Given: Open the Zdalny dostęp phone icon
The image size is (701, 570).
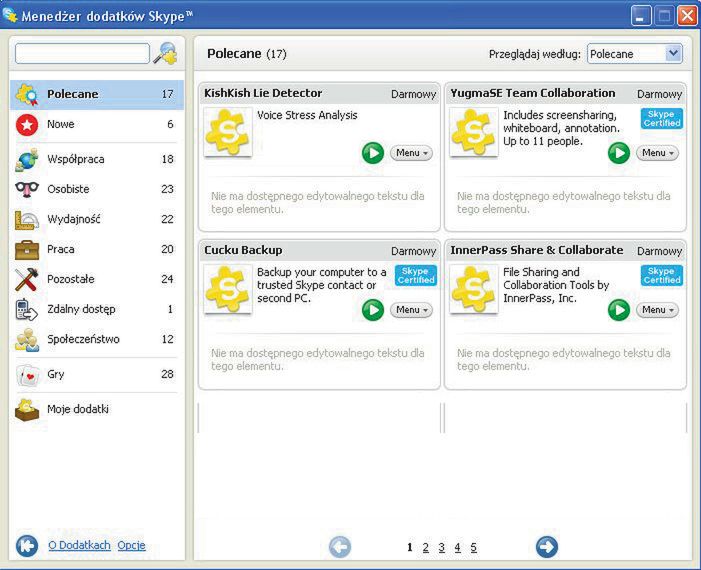Looking at the screenshot, I should [x=27, y=309].
